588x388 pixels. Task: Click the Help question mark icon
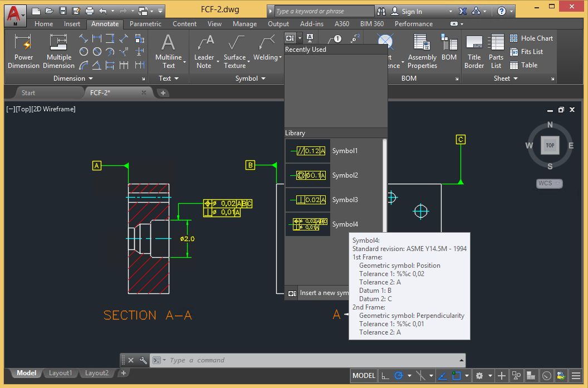click(x=501, y=11)
